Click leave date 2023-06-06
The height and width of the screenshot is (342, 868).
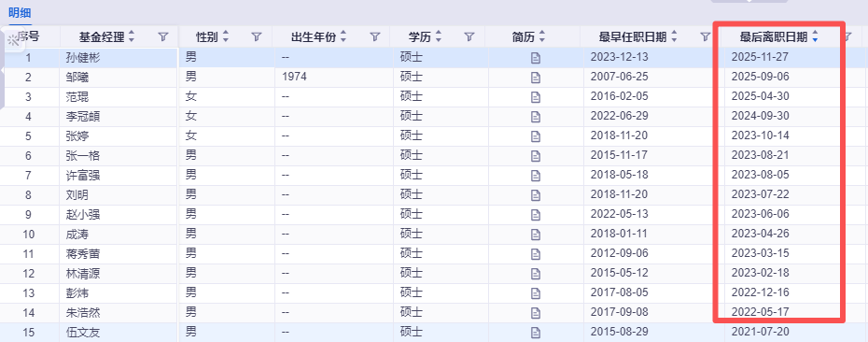pos(760,214)
